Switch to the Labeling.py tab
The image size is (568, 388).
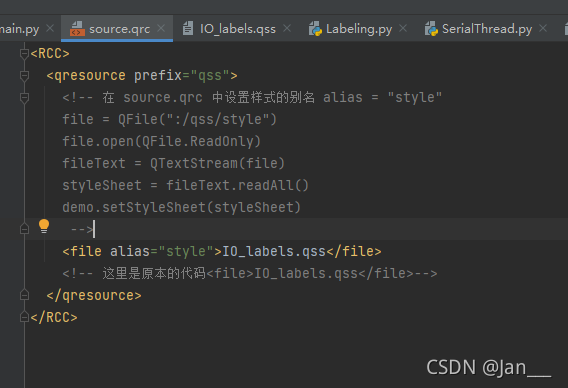359,29
